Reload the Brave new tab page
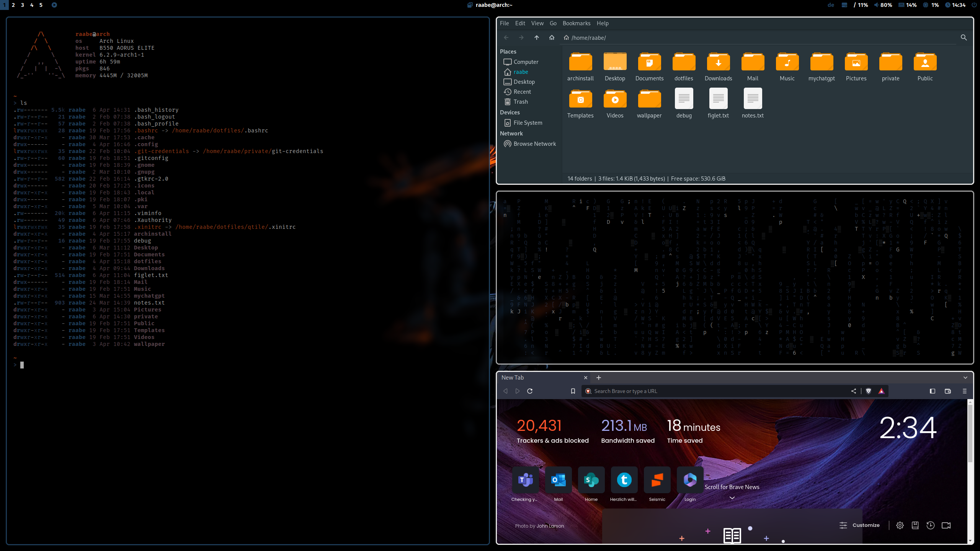The width and height of the screenshot is (980, 551). [x=530, y=391]
